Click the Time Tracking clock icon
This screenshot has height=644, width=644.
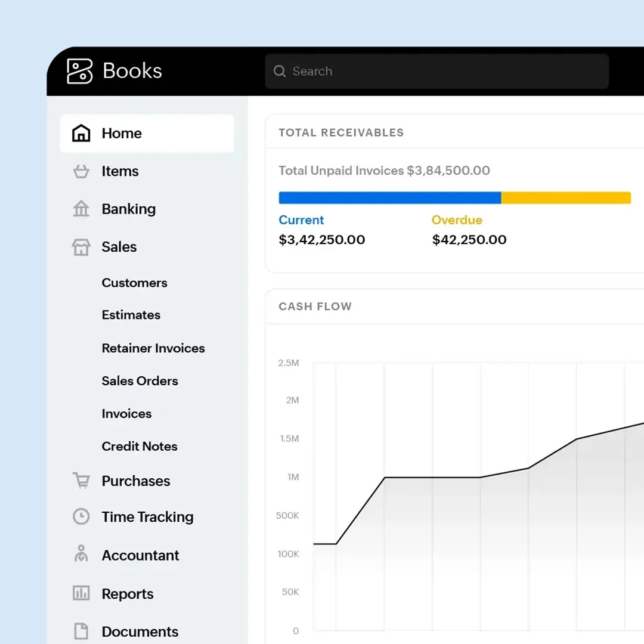pos(81,516)
